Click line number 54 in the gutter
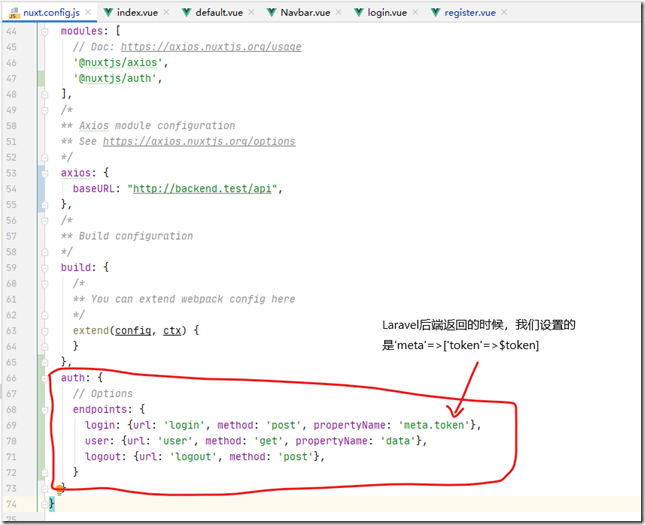Image resolution: width=645 pixels, height=525 pixels. click(x=12, y=189)
